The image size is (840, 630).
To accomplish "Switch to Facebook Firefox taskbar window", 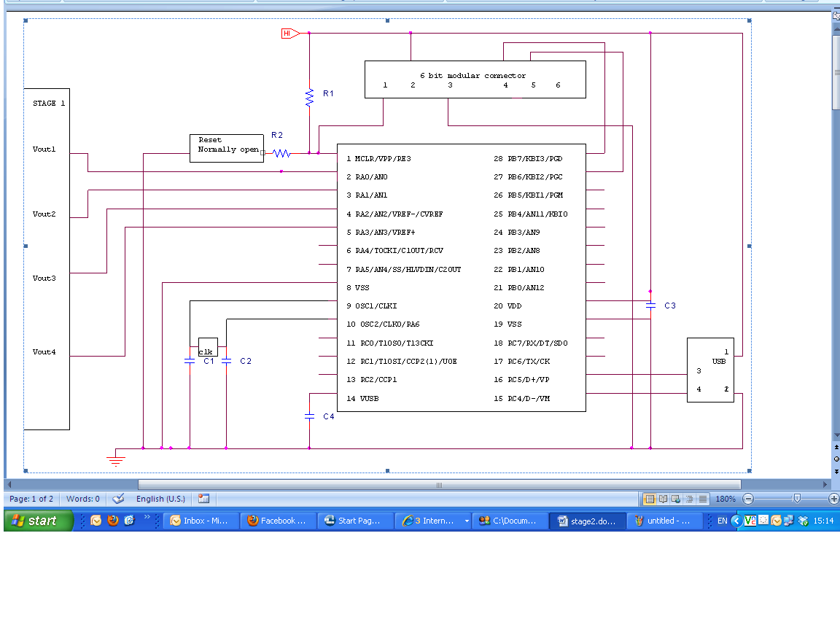I will pos(279,521).
